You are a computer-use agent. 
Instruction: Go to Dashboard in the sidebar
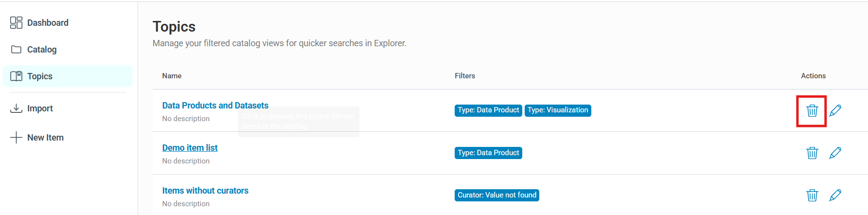(48, 23)
